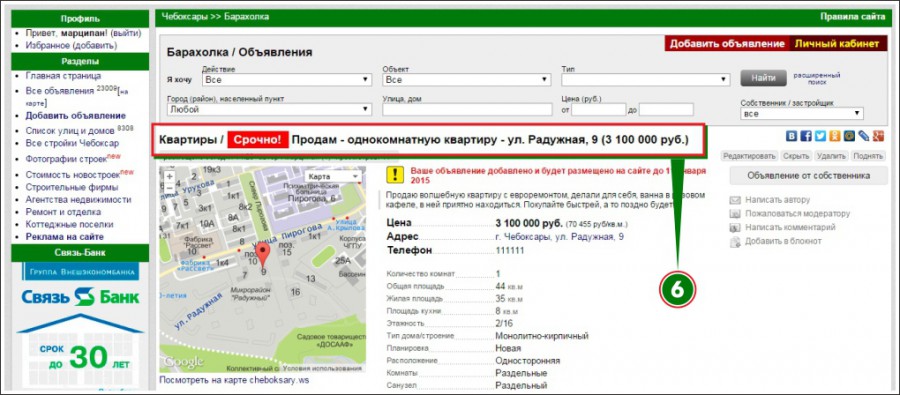Open Ремонт и отделка
This screenshot has width=900, height=395.
(62, 212)
